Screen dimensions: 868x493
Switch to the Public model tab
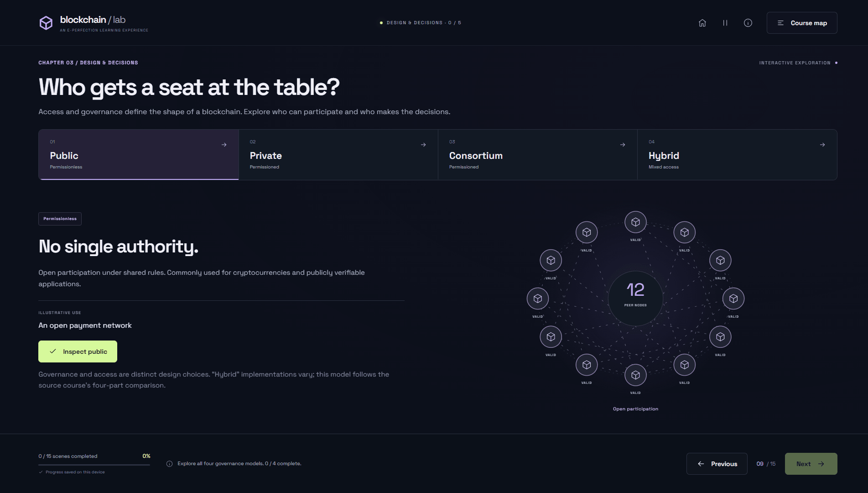point(139,155)
